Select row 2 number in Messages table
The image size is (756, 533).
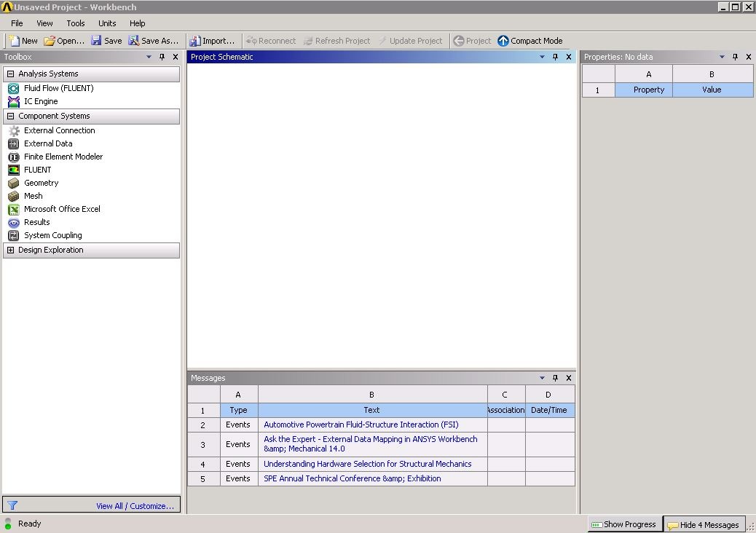pos(203,425)
